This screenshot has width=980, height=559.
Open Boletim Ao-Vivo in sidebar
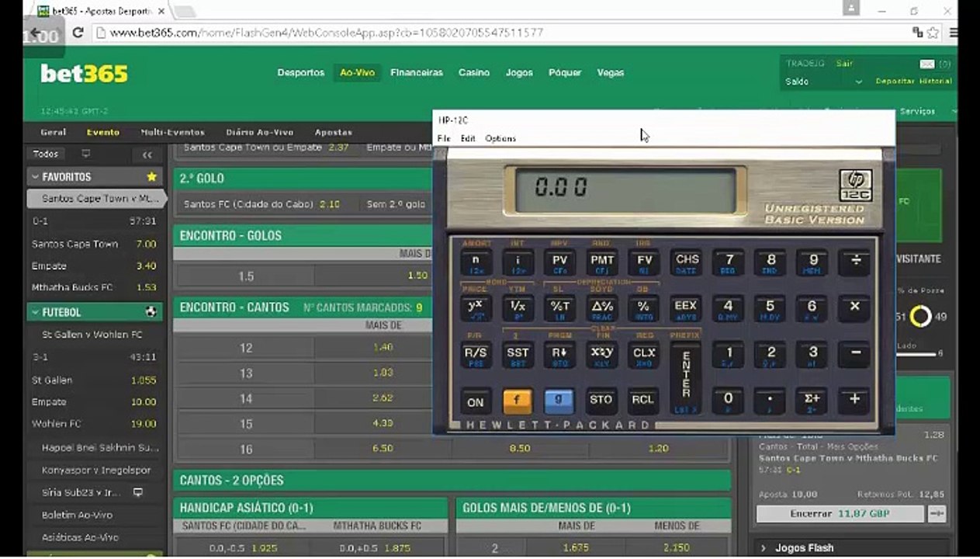[77, 515]
